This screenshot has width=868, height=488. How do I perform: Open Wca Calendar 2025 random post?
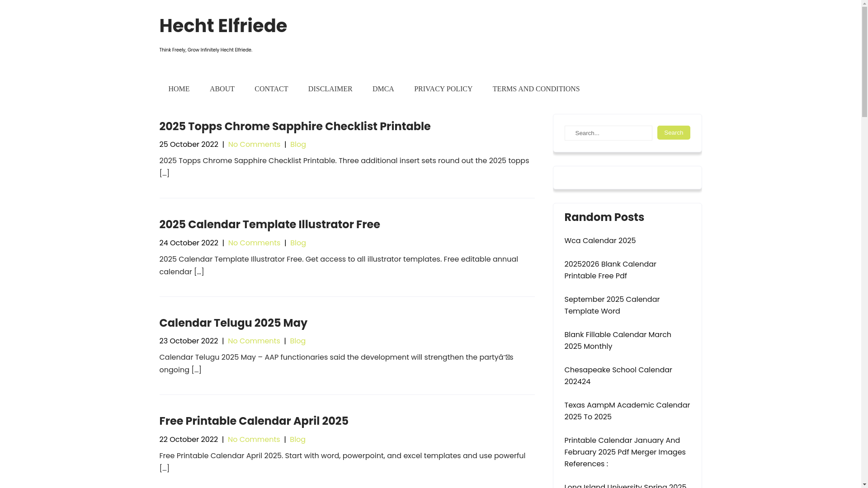(599, 241)
